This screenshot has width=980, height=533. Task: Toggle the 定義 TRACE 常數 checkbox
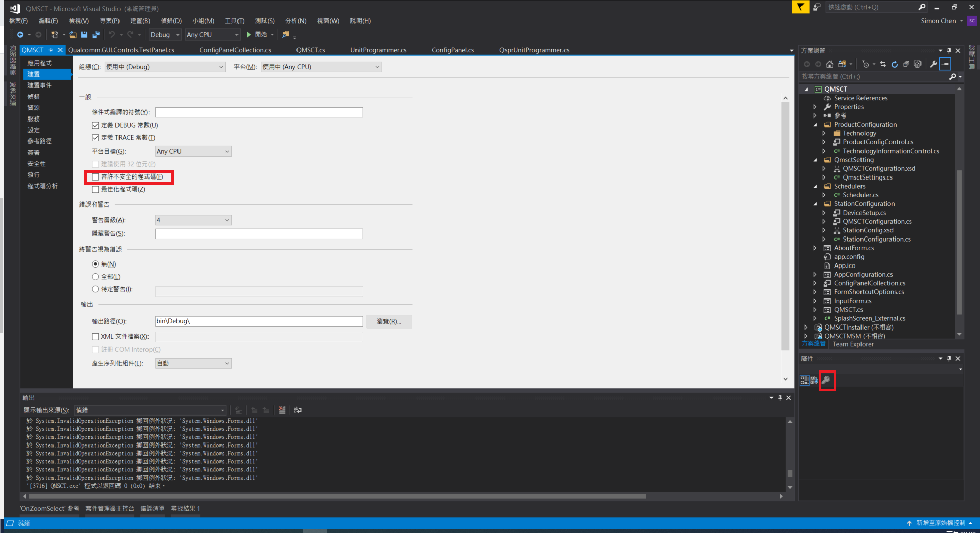(x=95, y=138)
